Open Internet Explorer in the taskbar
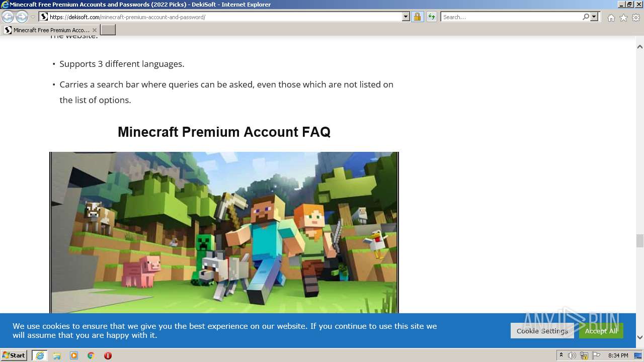Viewport: 644px width, 362px height. pyautogui.click(x=40, y=355)
